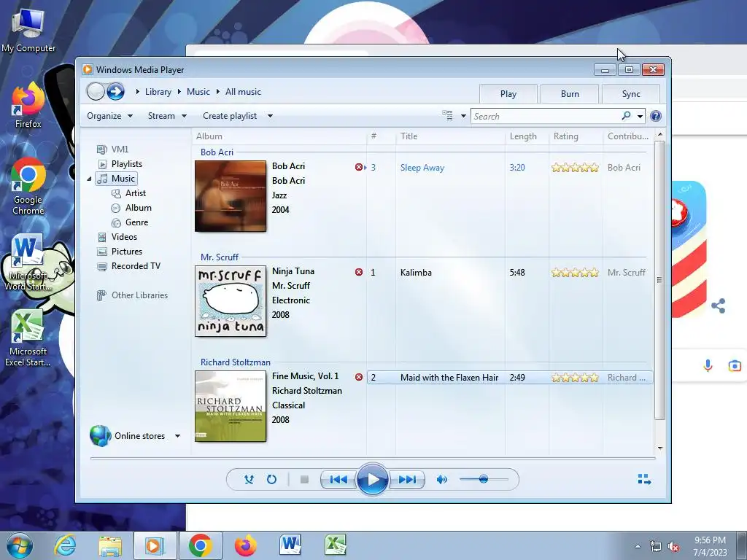Expand the arrow before Library breadcrumb
Screen dimensions: 747x560
click(x=137, y=91)
